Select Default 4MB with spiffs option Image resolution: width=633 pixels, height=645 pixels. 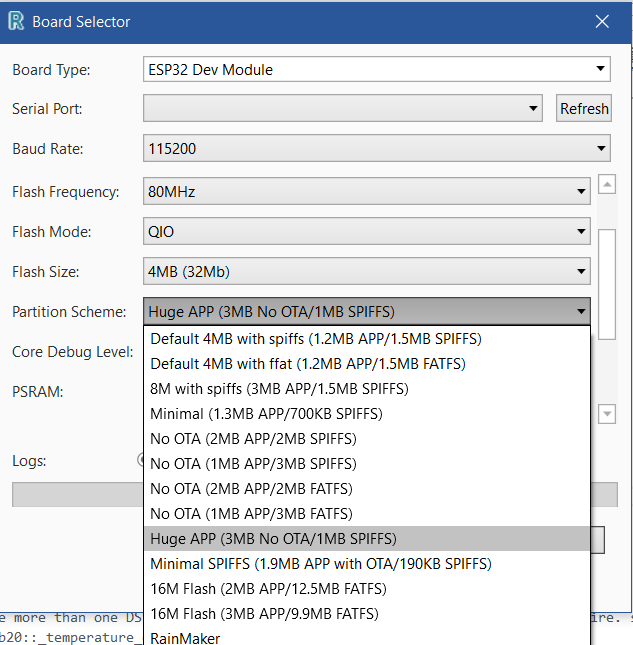click(x=315, y=338)
